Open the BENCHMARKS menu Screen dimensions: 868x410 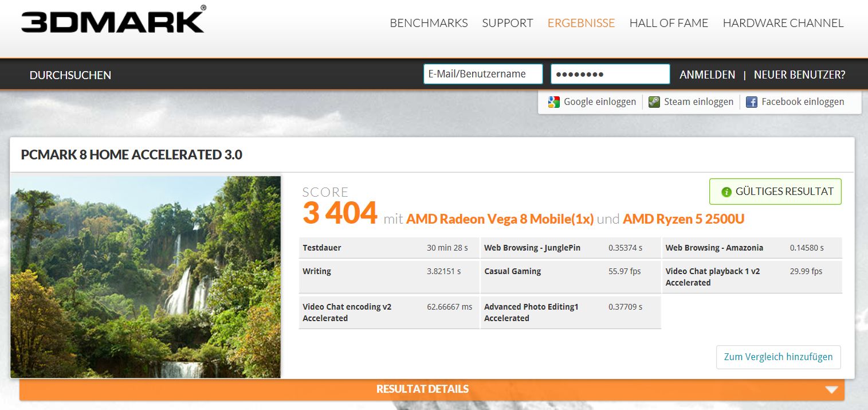[429, 23]
